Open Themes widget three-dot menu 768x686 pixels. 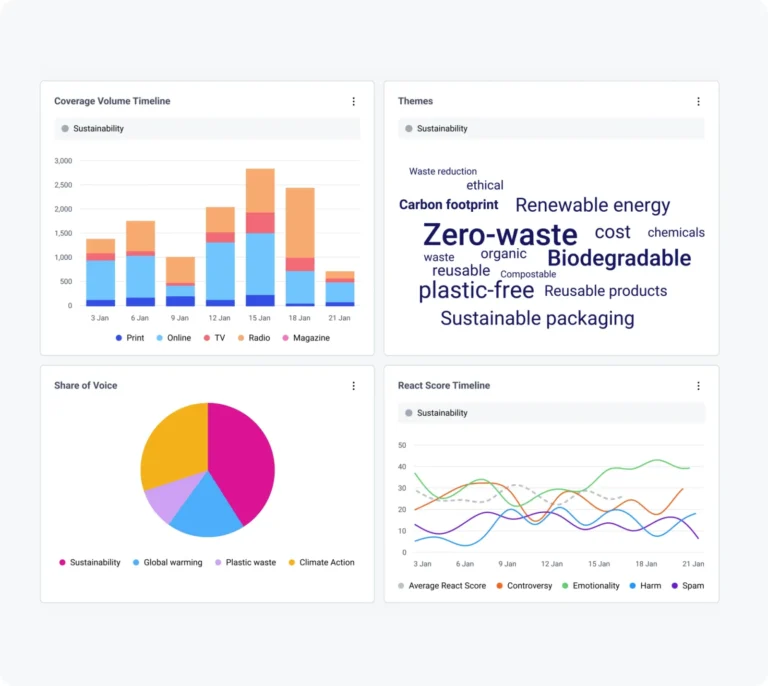[698, 101]
